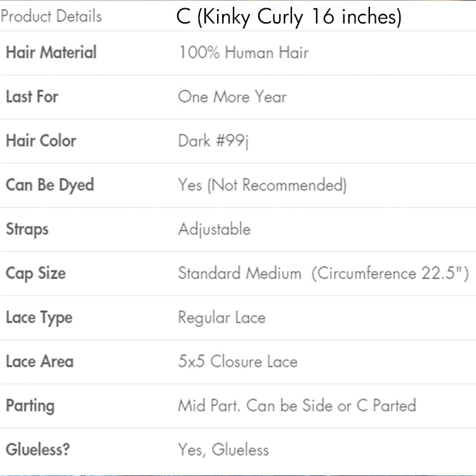476x476 pixels.
Task: Click the Last For label
Action: click(32, 97)
